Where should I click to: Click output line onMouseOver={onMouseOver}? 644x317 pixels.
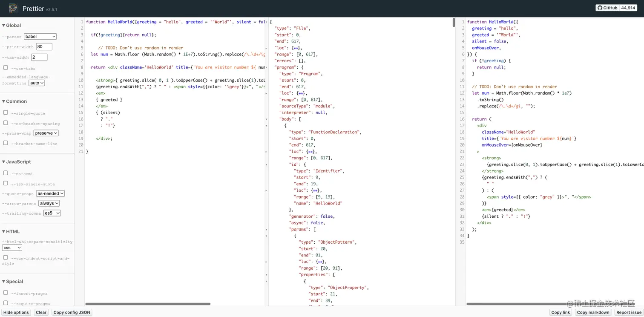(512, 145)
